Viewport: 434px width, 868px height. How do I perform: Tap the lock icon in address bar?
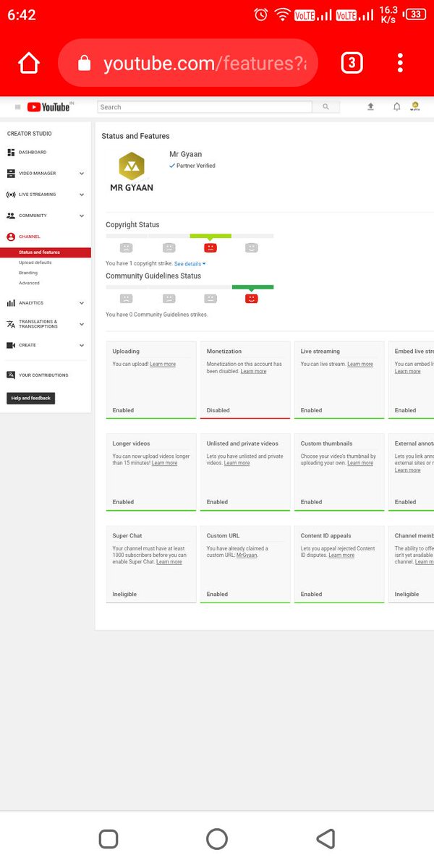[84, 64]
